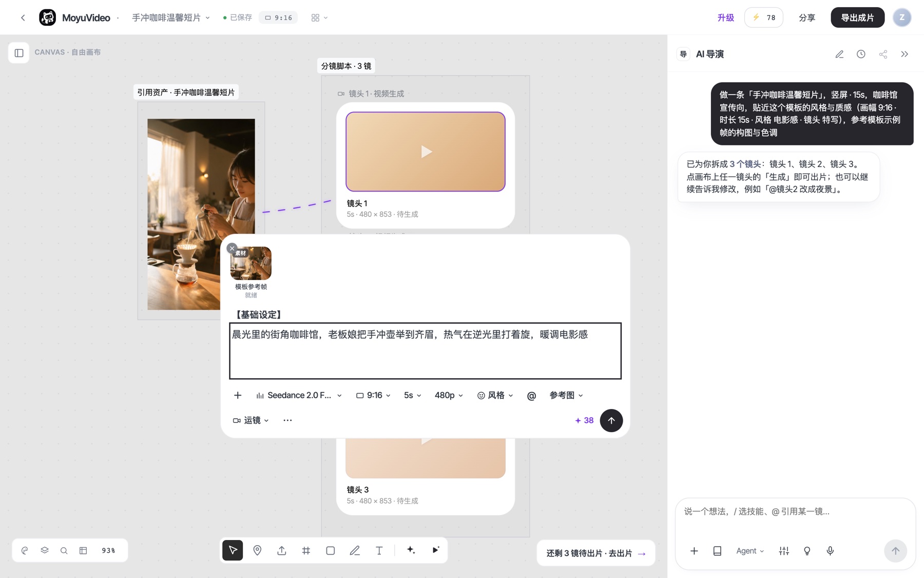Image resolution: width=924 pixels, height=578 pixels.
Task: Open the 风格 style dropdown
Action: pos(495,395)
